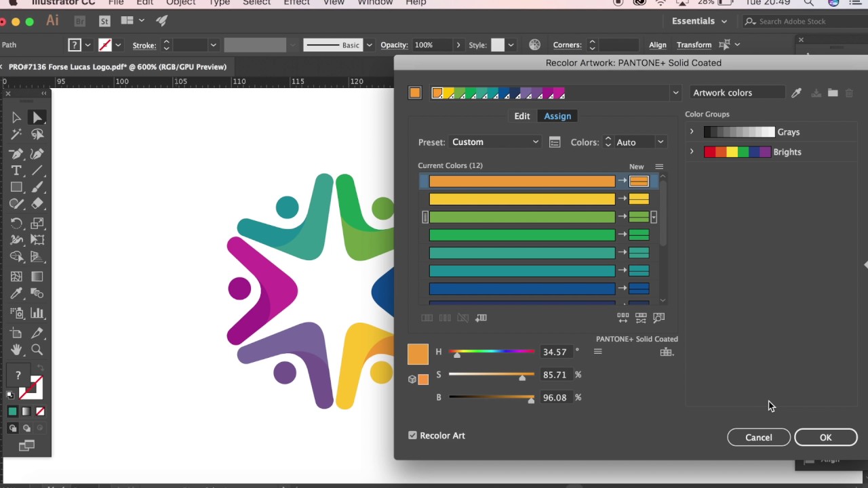Choose the Lasso tool
This screenshot has width=868, height=488.
(37, 134)
